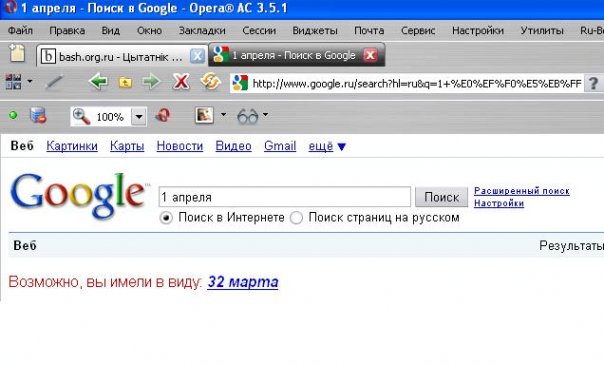Open the Утилиты menu
The image size is (604, 365).
coord(542,30)
